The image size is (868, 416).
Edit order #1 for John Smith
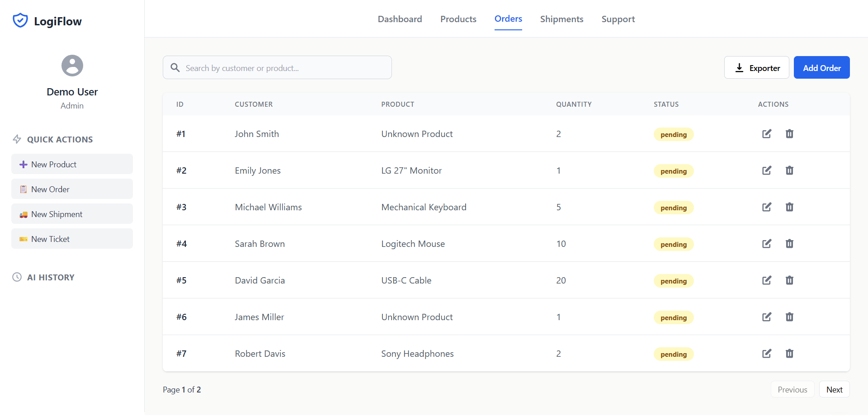tap(767, 134)
